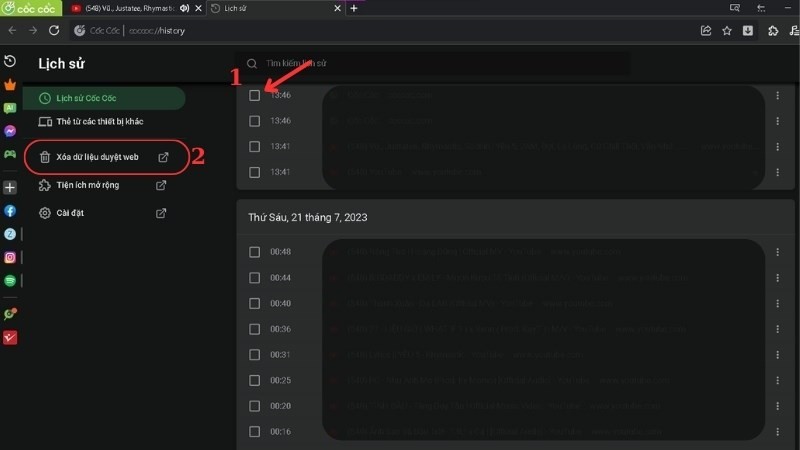
Task: Tick checkbox of 00:16 entry
Action: [x=255, y=432]
